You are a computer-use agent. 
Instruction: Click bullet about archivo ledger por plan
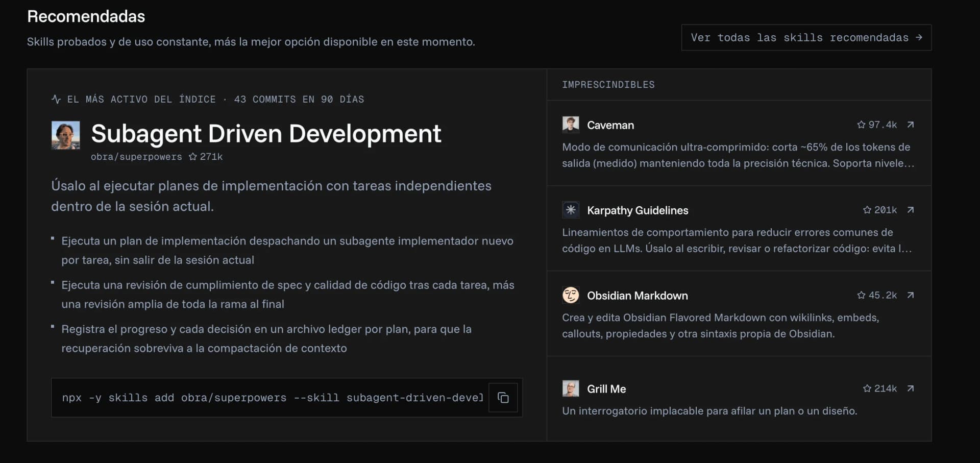pyautogui.click(x=266, y=338)
